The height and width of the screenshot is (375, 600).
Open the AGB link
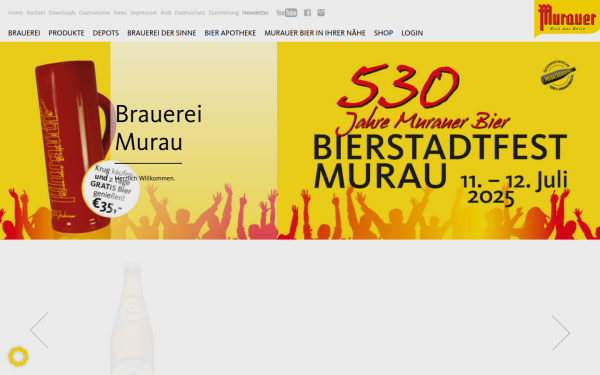[x=166, y=13]
